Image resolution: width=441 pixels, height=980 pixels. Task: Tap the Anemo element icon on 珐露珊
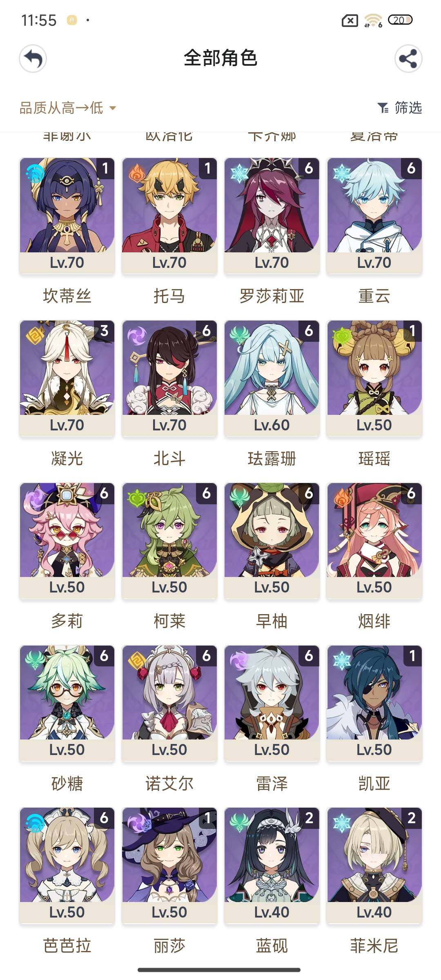(239, 336)
